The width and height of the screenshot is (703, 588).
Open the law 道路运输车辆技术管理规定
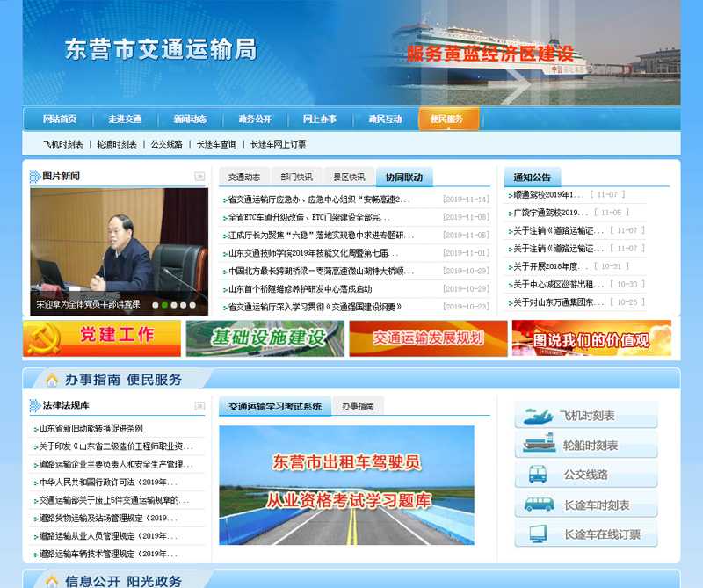(108, 554)
